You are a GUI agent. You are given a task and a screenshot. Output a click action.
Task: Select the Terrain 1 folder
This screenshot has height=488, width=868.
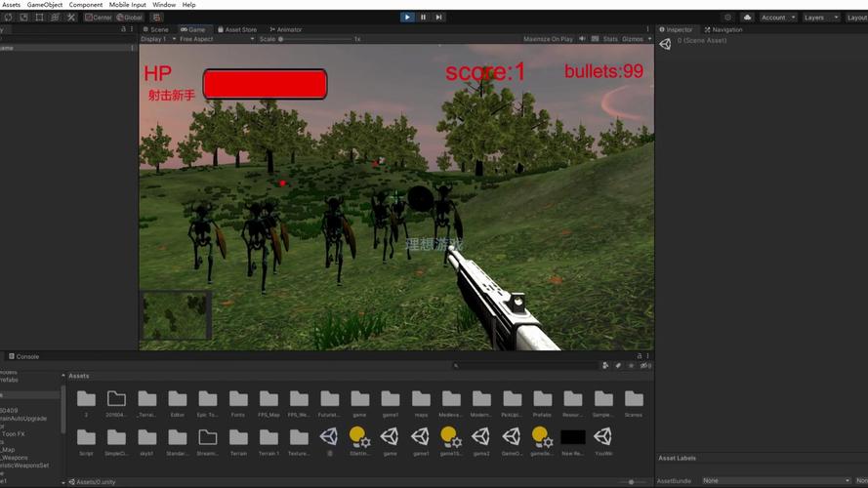(x=269, y=441)
